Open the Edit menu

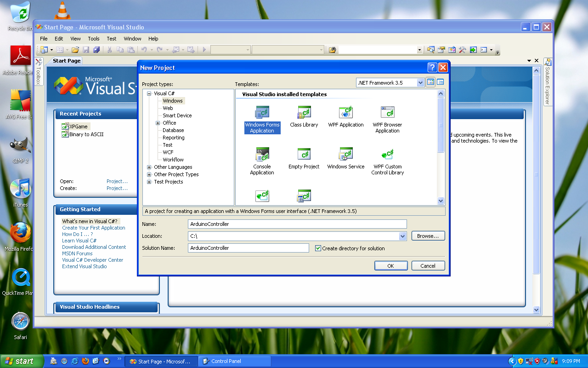pyautogui.click(x=59, y=39)
